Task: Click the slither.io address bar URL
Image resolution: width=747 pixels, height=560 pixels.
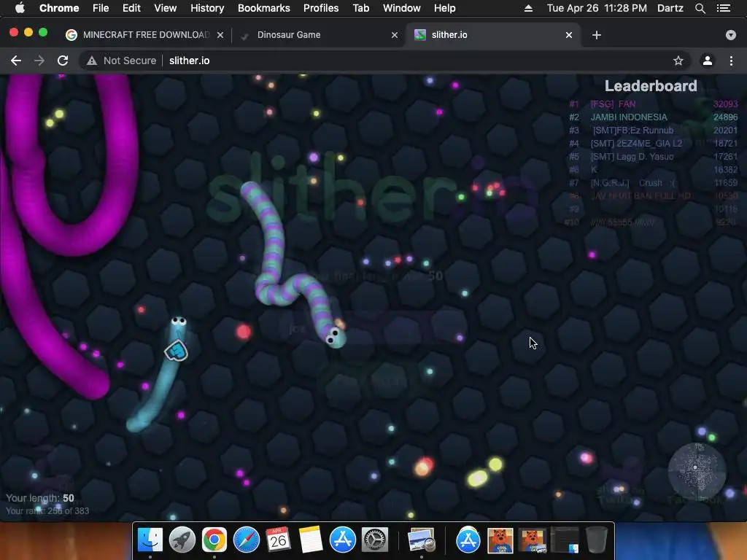Action: tap(189, 61)
